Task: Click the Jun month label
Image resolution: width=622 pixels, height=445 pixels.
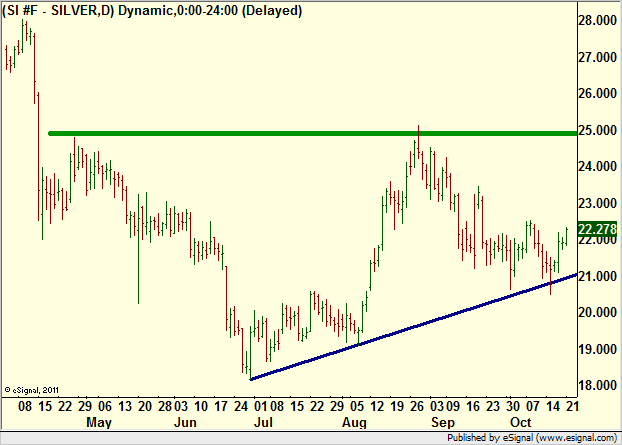Action: point(185,422)
